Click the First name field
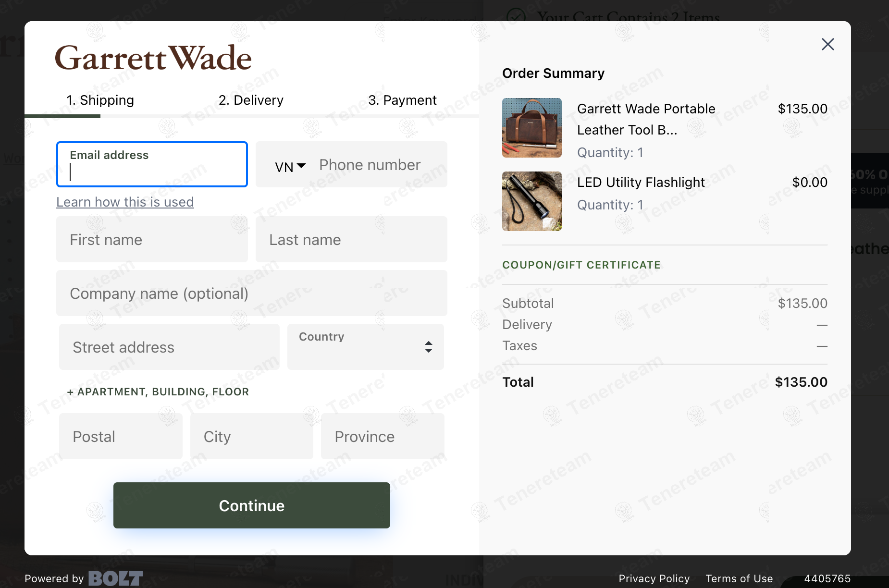The width and height of the screenshot is (889, 588). (152, 239)
